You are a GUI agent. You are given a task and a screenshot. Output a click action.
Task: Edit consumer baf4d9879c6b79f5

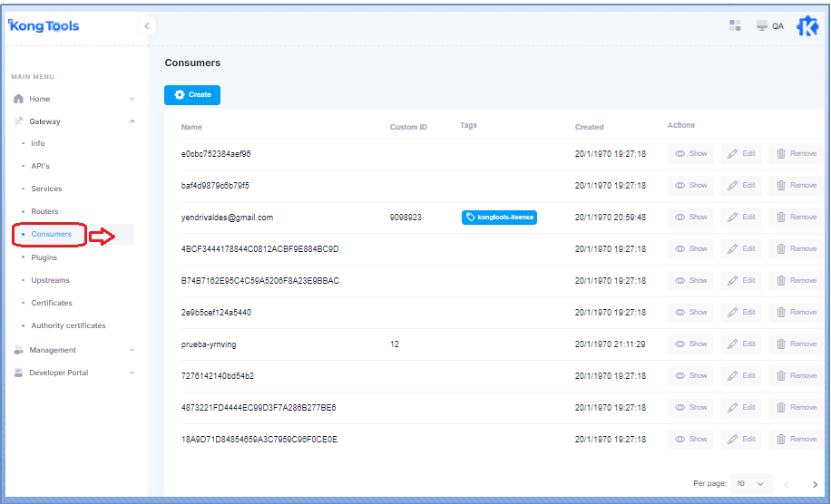[741, 186]
